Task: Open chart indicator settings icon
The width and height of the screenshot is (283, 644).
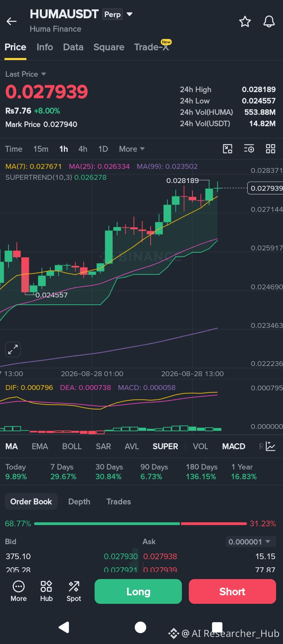Action: (x=249, y=149)
